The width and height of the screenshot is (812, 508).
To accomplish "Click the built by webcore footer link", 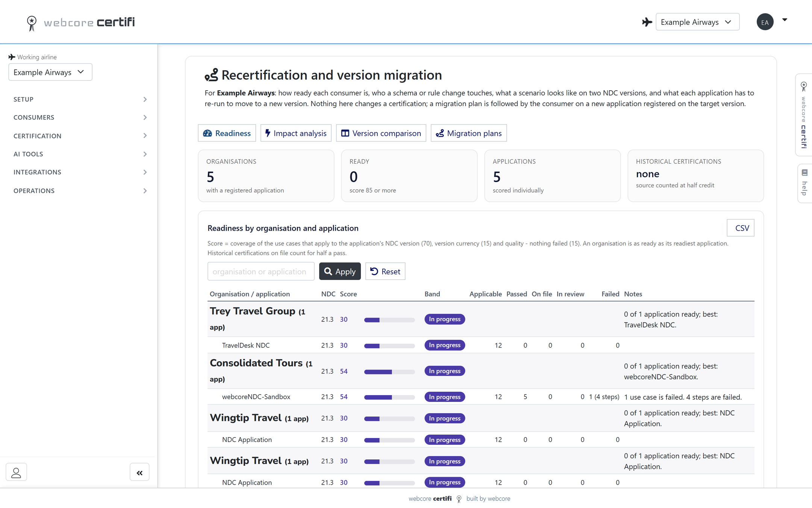I will pos(488,498).
